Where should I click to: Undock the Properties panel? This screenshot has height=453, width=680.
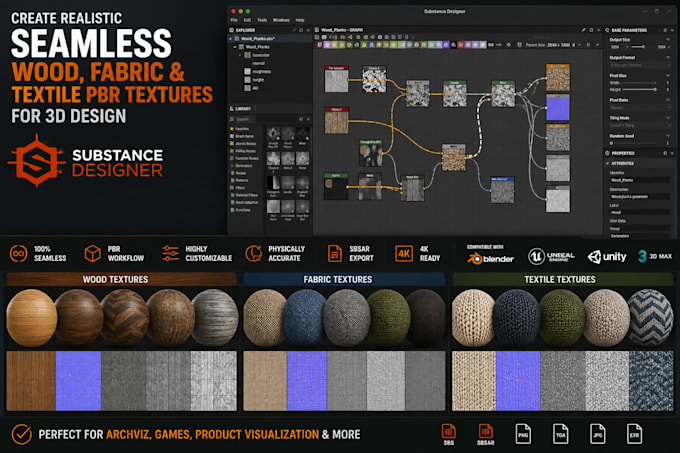pos(665,153)
